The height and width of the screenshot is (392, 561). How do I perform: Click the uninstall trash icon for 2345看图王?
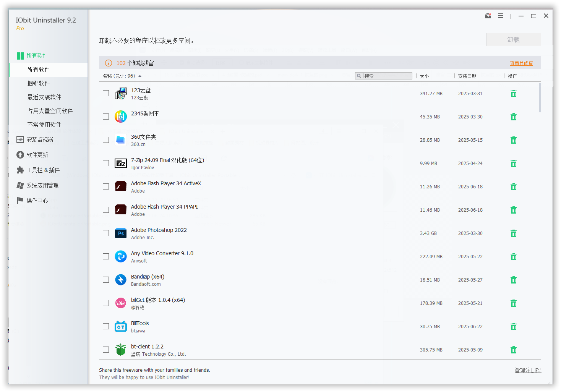pos(514,117)
